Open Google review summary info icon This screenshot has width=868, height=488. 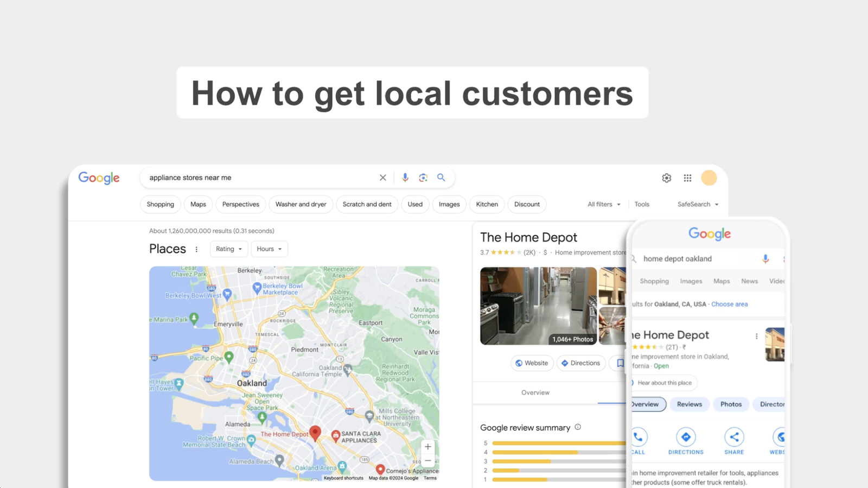(x=578, y=427)
